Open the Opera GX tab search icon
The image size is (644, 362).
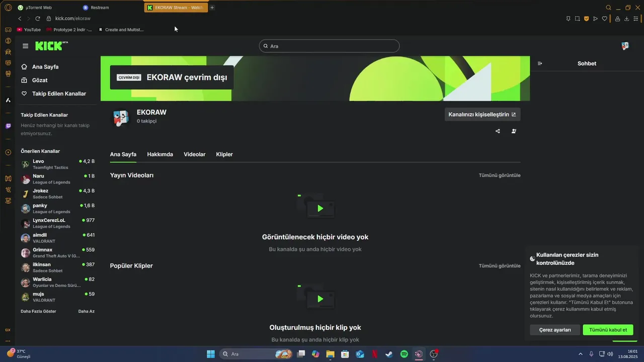[x=608, y=8]
